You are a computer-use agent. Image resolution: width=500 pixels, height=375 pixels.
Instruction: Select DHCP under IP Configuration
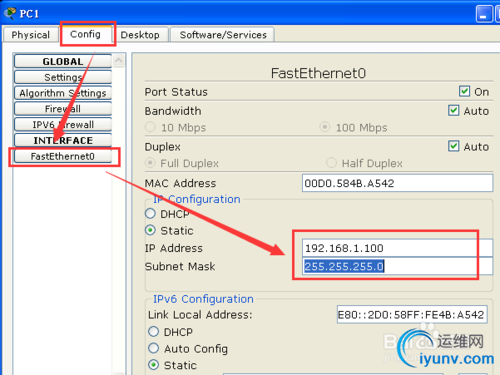click(x=150, y=213)
